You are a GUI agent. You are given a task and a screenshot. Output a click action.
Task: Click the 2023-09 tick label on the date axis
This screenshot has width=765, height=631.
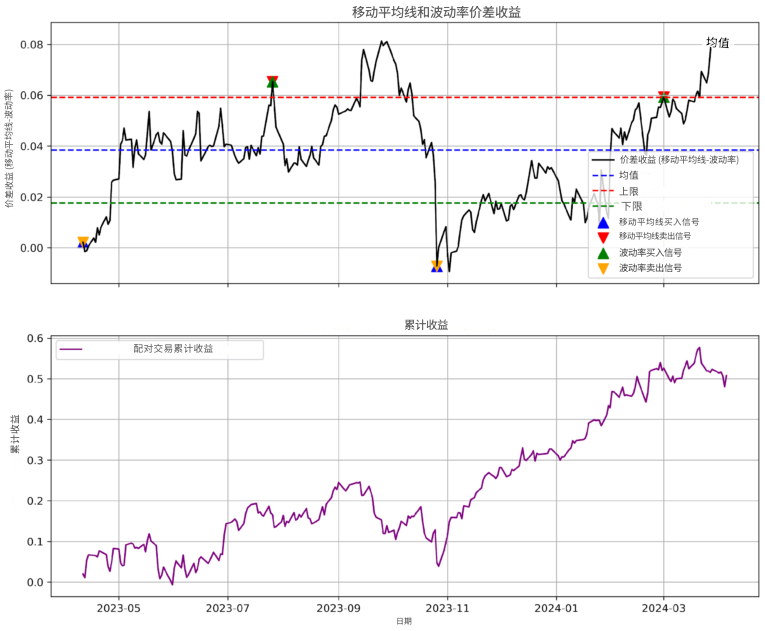tap(338, 606)
